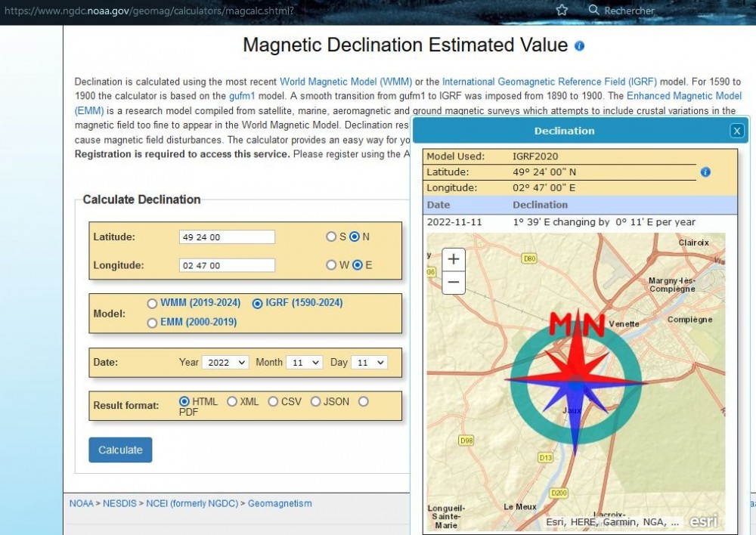Screen dimensions: 756x535
Task: Click the Rechercher search box
Action: pos(629,10)
